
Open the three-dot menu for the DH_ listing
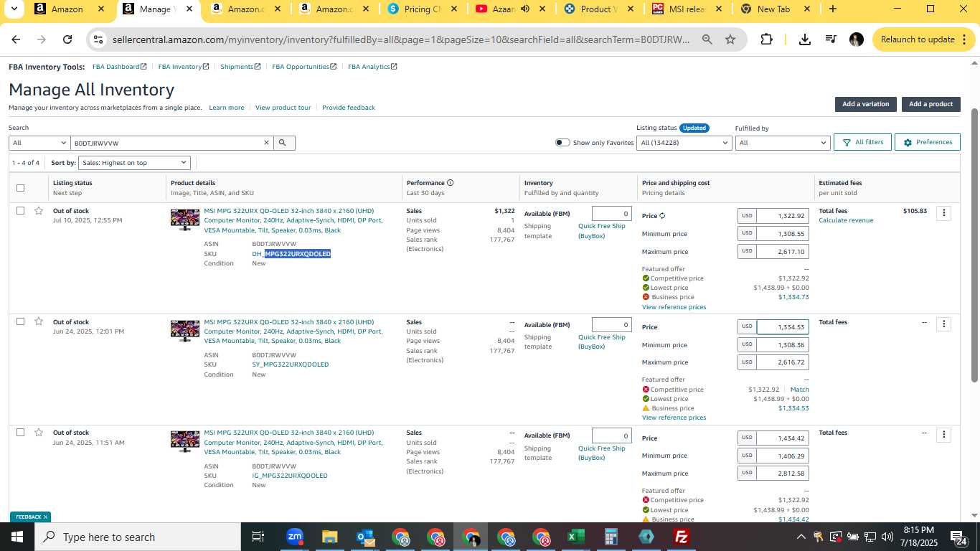click(944, 213)
